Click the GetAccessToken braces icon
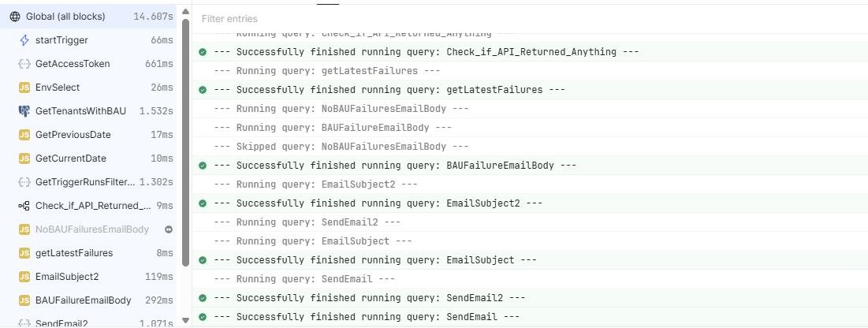Viewport: 868px width, 328px height. click(24, 64)
